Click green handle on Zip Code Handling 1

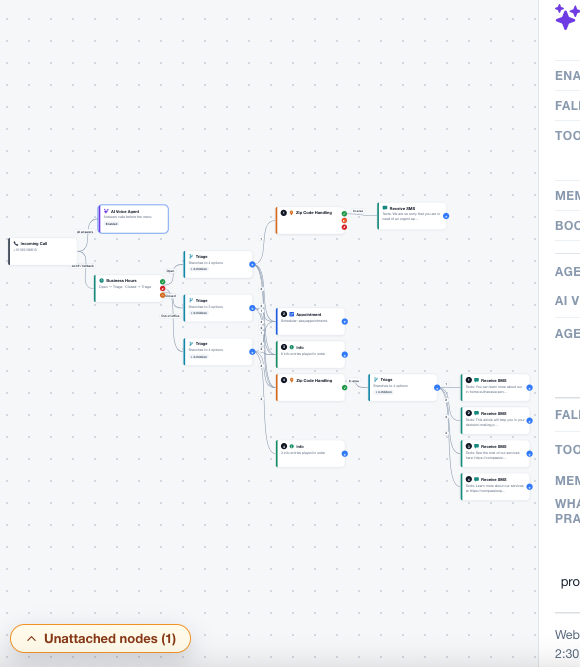coord(344,214)
